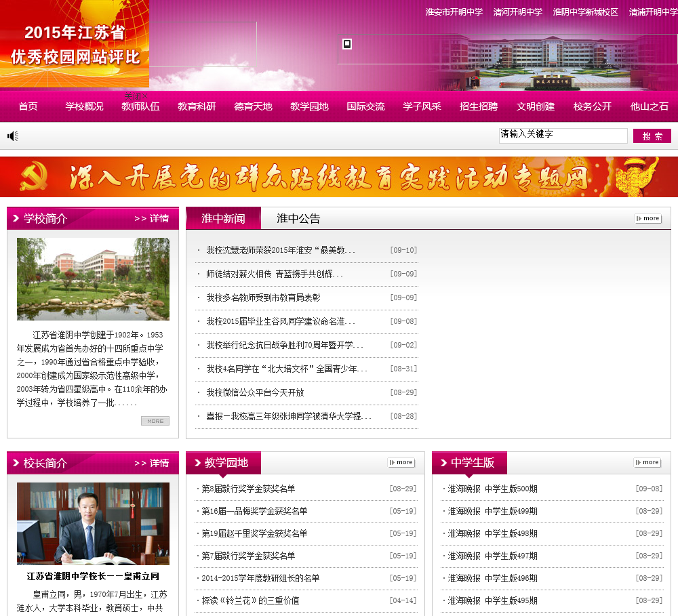This screenshot has width=678, height=616.
Task: Open the 国际交流 menu item
Action: pyautogui.click(x=366, y=106)
